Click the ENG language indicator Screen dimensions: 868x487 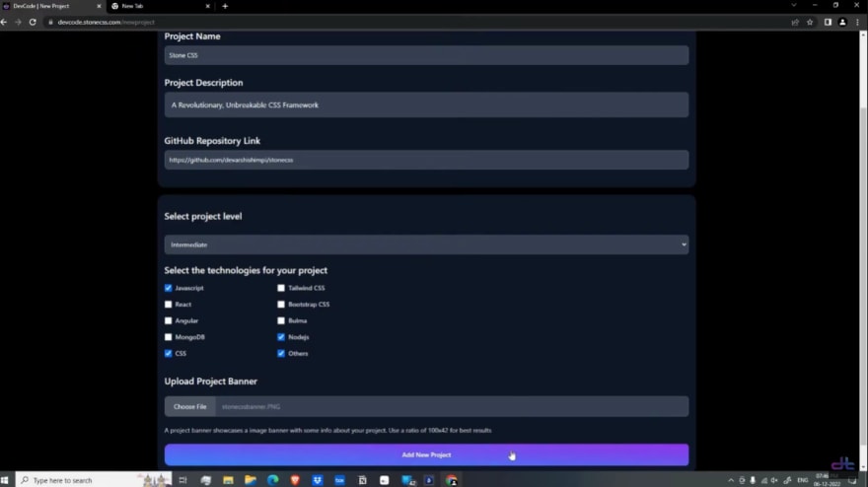tap(803, 480)
